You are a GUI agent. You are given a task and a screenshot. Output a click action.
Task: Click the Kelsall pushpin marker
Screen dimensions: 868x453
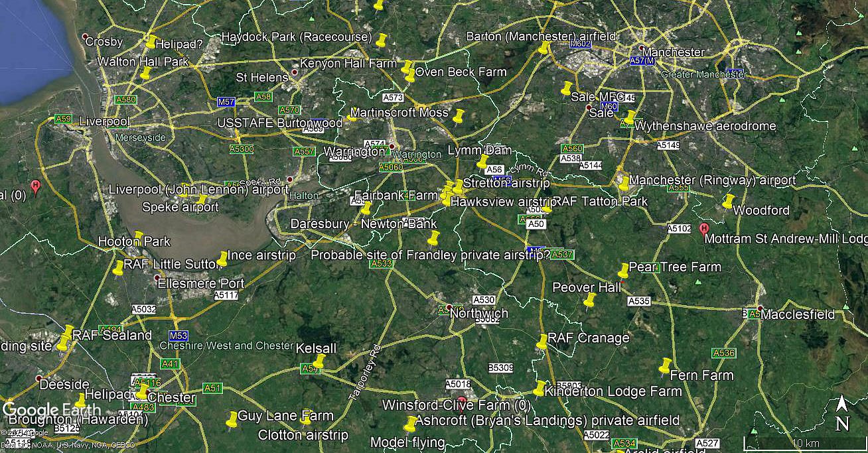pyautogui.click(x=319, y=361)
